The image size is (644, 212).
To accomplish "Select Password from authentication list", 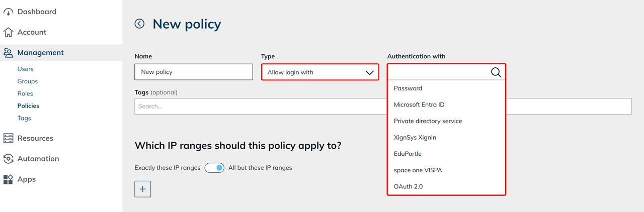I will pyautogui.click(x=408, y=88).
